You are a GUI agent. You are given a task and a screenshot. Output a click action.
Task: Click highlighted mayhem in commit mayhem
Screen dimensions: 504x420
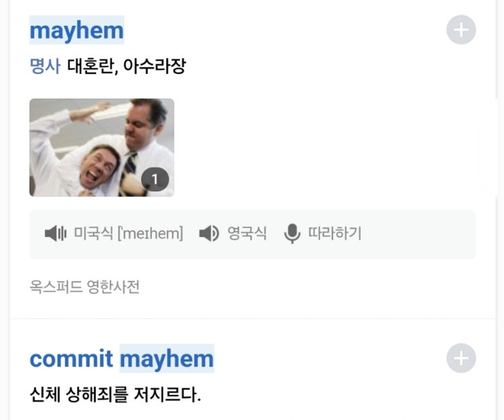pyautogui.click(x=167, y=358)
